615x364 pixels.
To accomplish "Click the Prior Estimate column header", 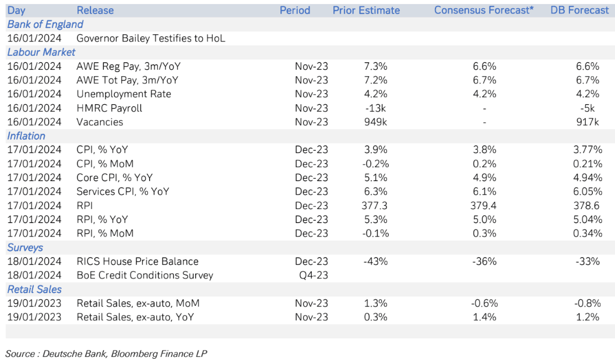I will 366,10.
